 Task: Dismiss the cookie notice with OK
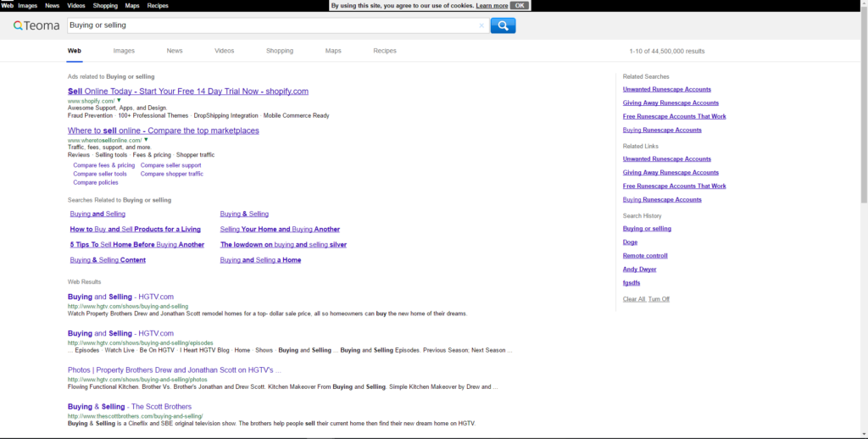coord(520,6)
